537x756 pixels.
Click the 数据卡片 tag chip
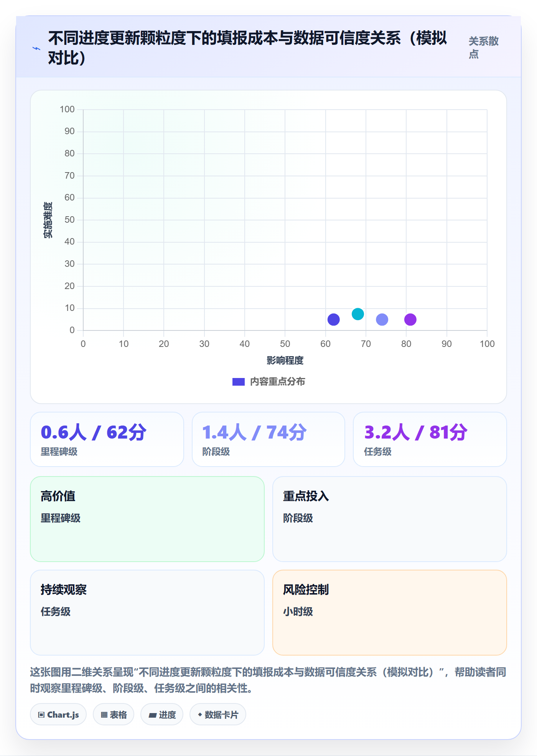(218, 714)
